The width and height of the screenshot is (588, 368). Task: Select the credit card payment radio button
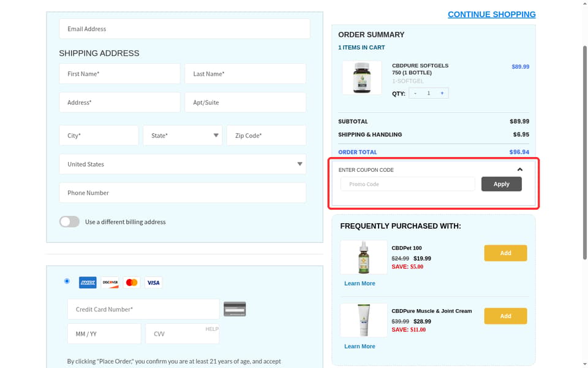[x=67, y=281]
